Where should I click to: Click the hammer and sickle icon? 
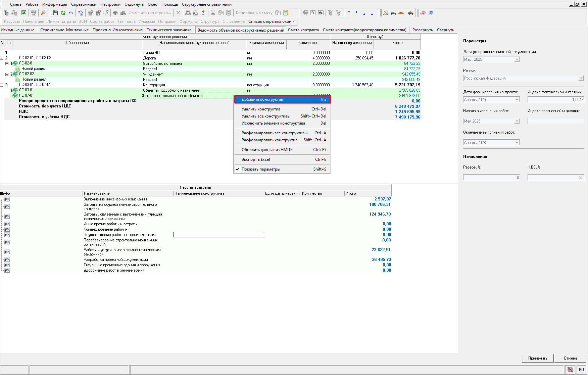385,13
